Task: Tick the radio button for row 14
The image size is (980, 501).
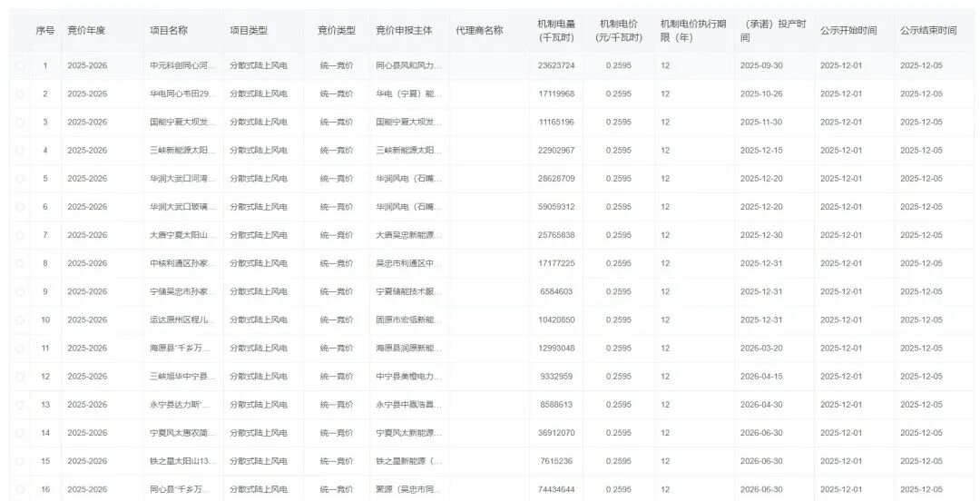Action: (x=20, y=433)
